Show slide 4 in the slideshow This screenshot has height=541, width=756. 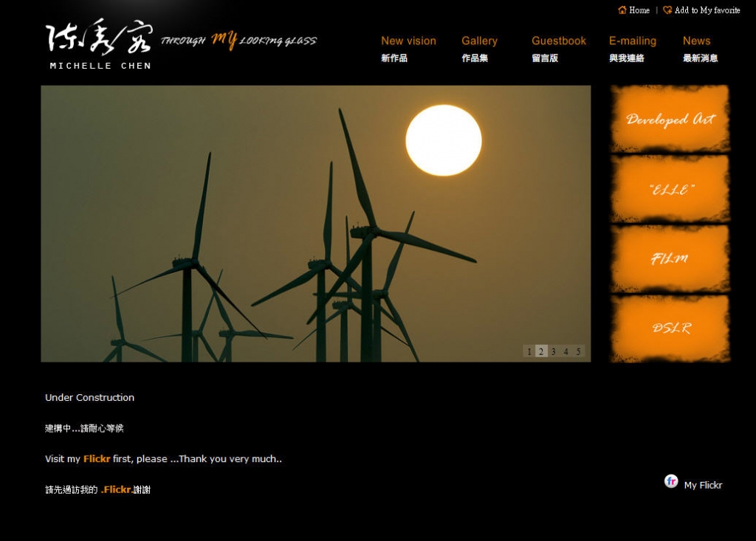(566, 351)
